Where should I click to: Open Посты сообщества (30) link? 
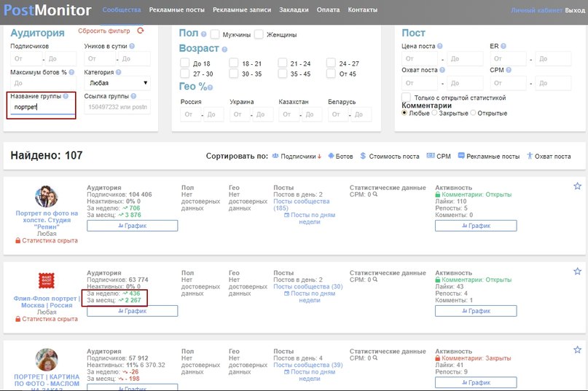coord(308,286)
